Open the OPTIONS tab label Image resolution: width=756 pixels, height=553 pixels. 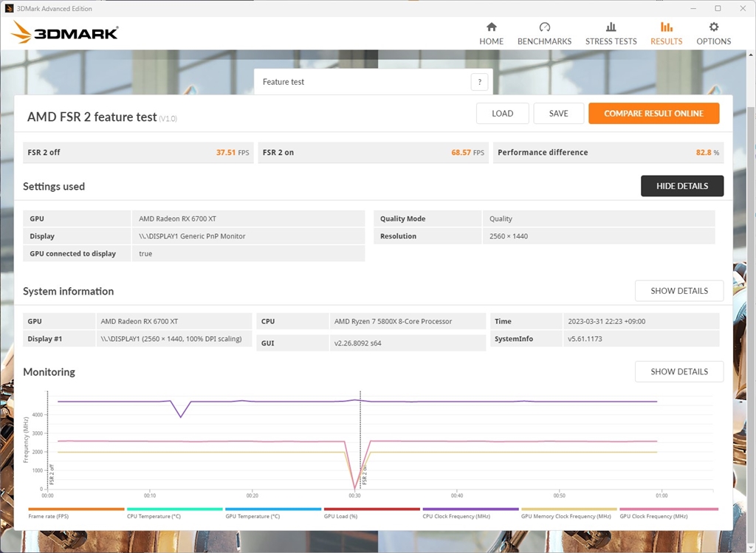tap(714, 41)
